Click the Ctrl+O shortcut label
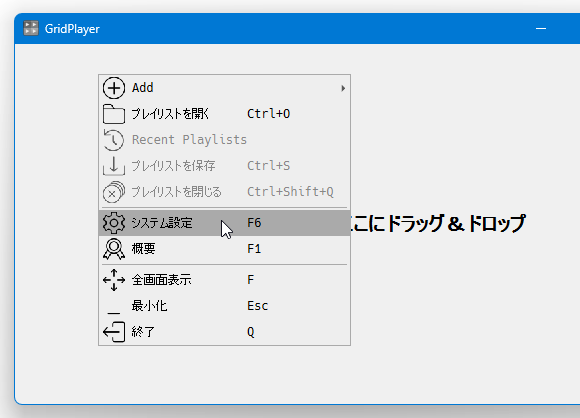 click(269, 114)
